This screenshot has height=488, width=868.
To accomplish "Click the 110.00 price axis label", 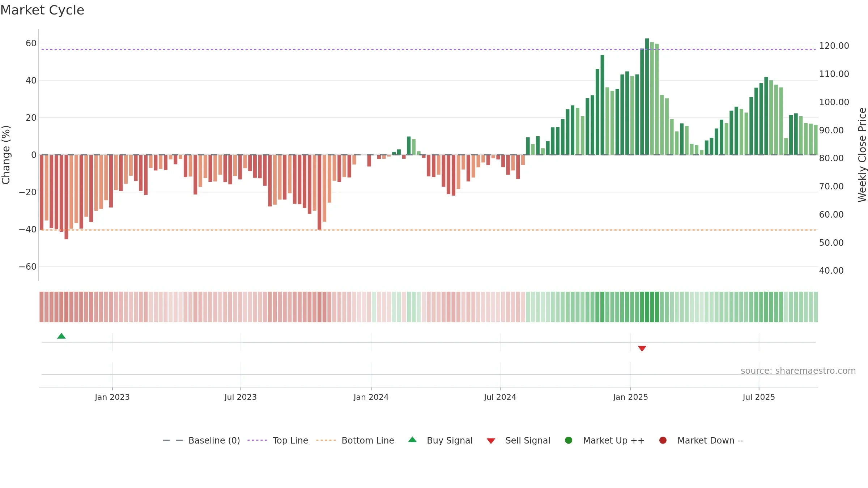I will pyautogui.click(x=834, y=74).
